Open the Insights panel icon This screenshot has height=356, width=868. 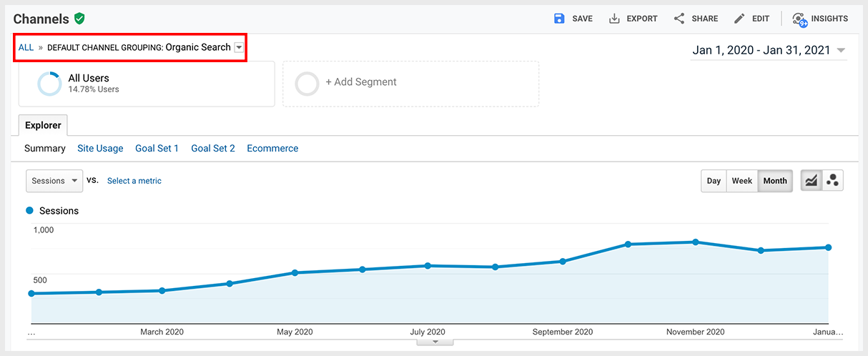799,19
